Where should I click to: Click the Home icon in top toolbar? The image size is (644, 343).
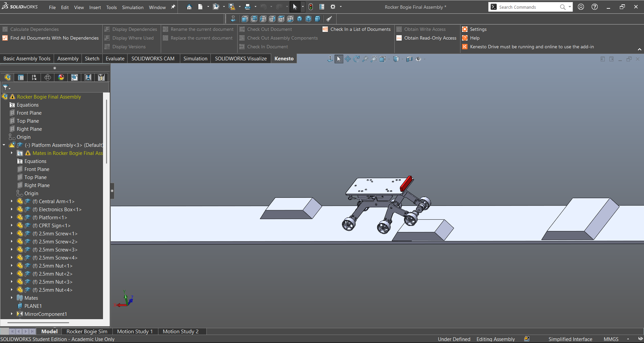(189, 7)
